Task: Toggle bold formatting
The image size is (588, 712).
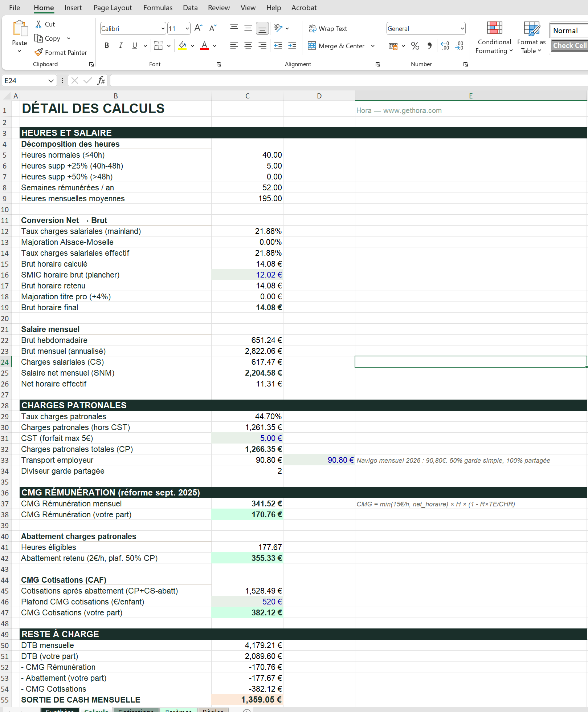Action: point(106,45)
